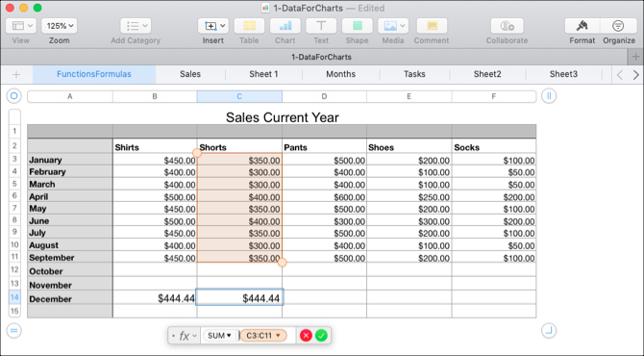Click the table select-all circle handle
Viewport: 644px width, 356px height.
tap(14, 96)
